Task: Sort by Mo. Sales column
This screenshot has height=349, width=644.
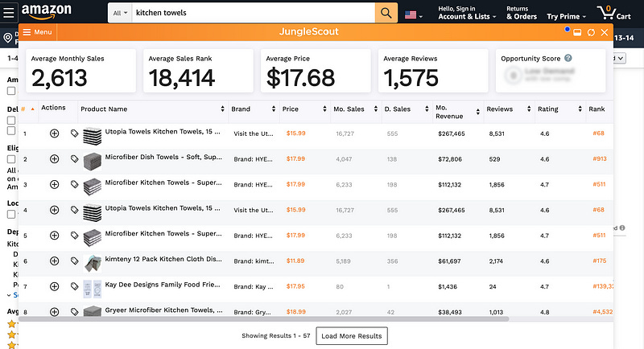Action: (x=375, y=109)
